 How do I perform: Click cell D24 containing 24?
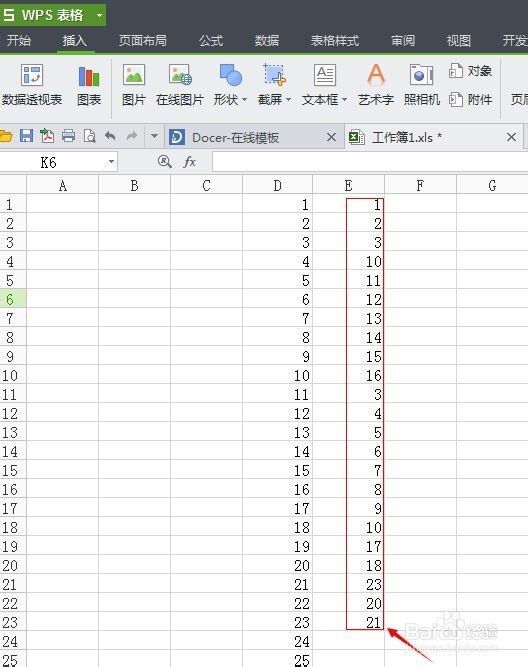click(x=277, y=641)
